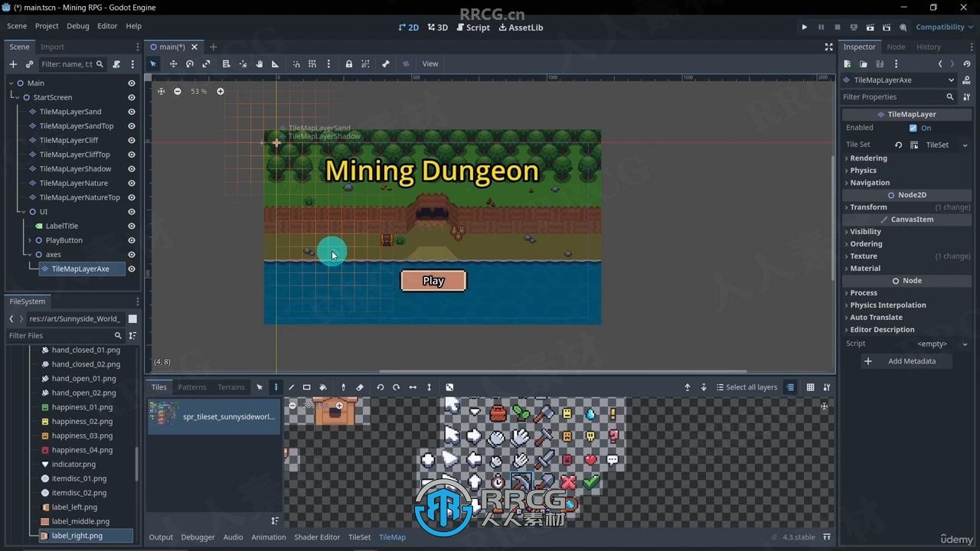Expand the Transform section
980x551 pixels.
pos(868,207)
